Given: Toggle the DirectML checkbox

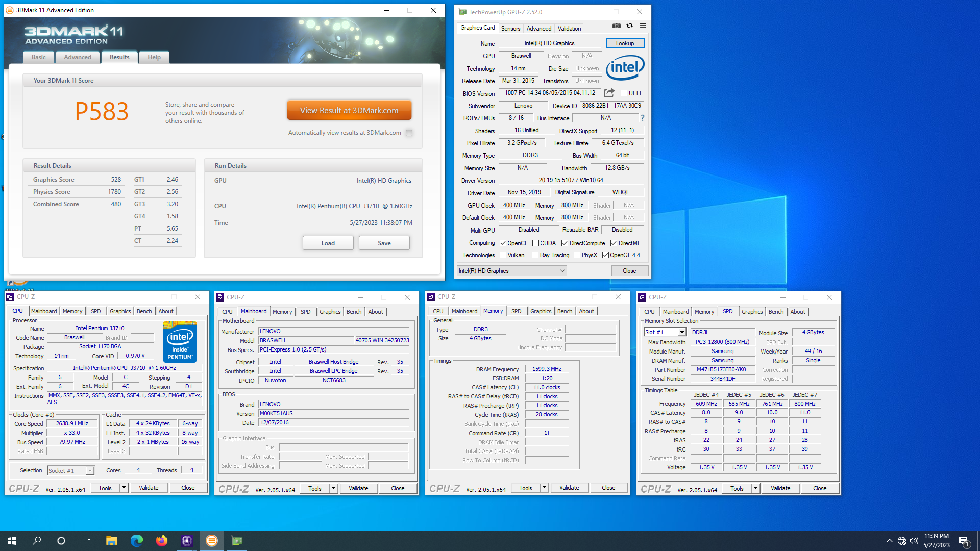Looking at the screenshot, I should (614, 243).
